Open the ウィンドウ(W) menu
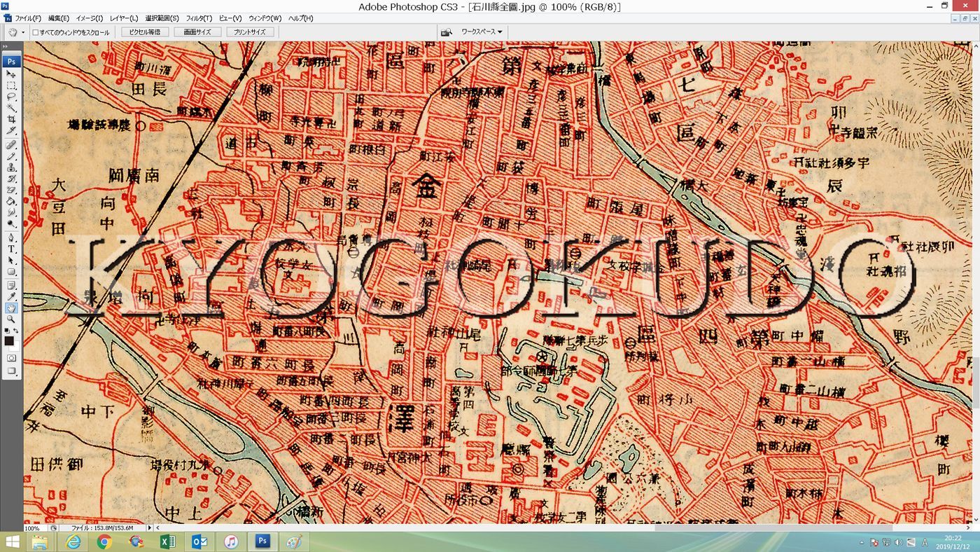The image size is (980, 552). click(x=265, y=18)
